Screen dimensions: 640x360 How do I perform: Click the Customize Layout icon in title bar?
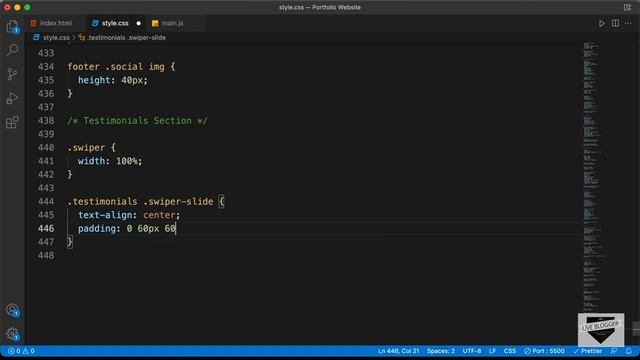627,7
